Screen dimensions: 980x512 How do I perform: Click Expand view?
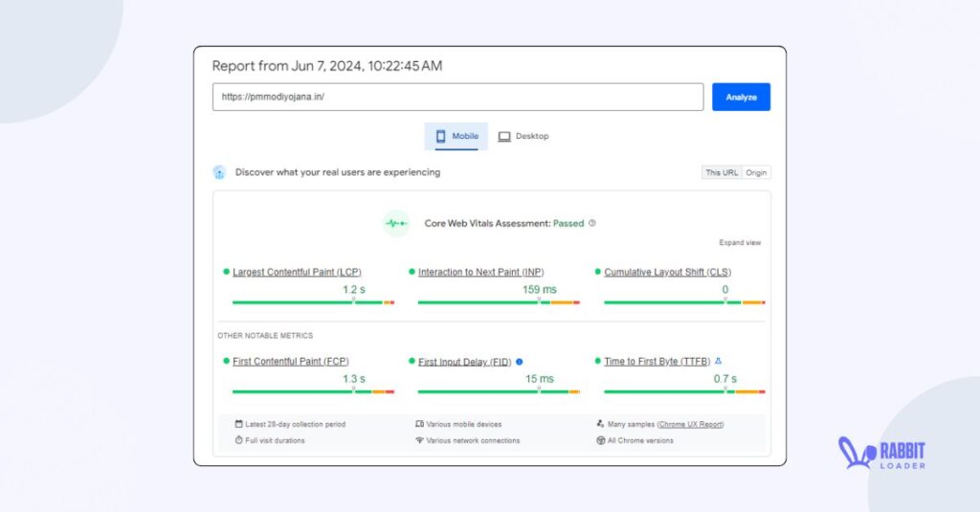point(740,242)
